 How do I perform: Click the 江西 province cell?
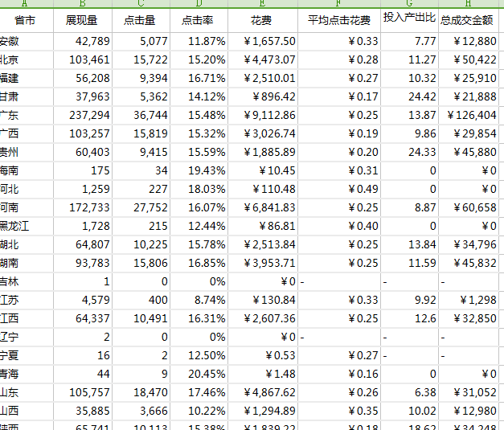(27, 319)
